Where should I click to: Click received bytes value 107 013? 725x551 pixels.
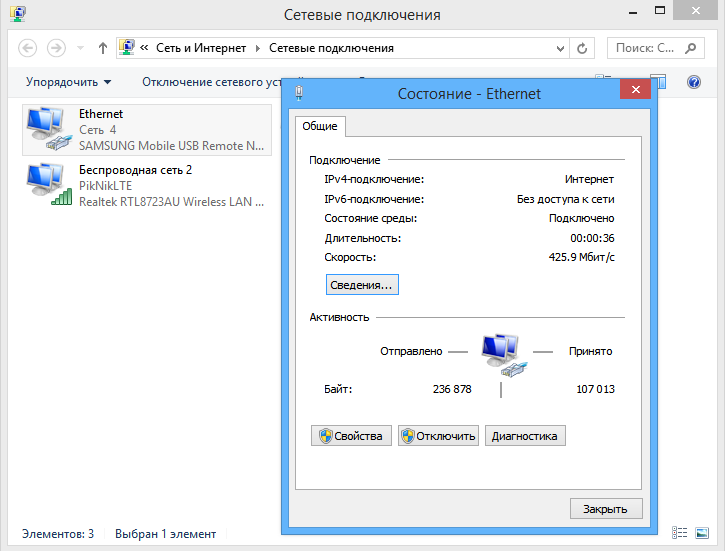(x=596, y=389)
